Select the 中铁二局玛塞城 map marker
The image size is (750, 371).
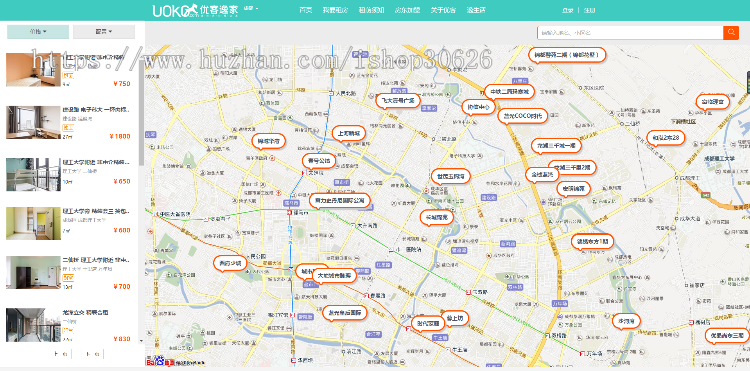click(x=509, y=91)
